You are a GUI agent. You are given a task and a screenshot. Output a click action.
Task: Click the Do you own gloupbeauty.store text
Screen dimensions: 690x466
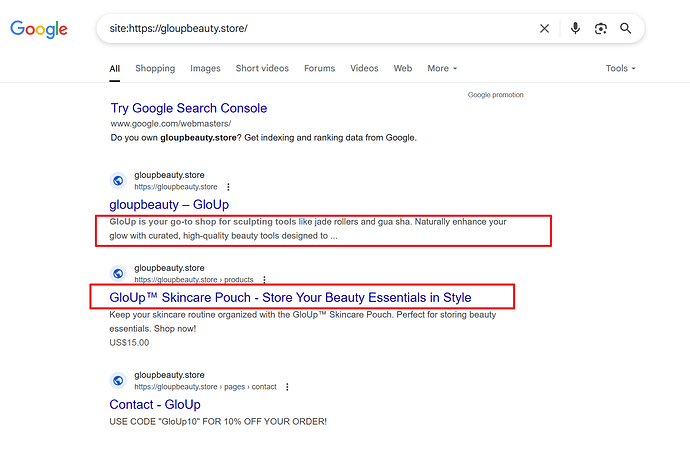(x=263, y=138)
